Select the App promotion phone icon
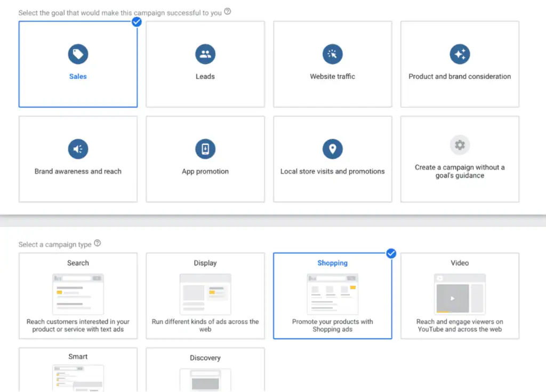This screenshot has width=546, height=392. (x=205, y=149)
